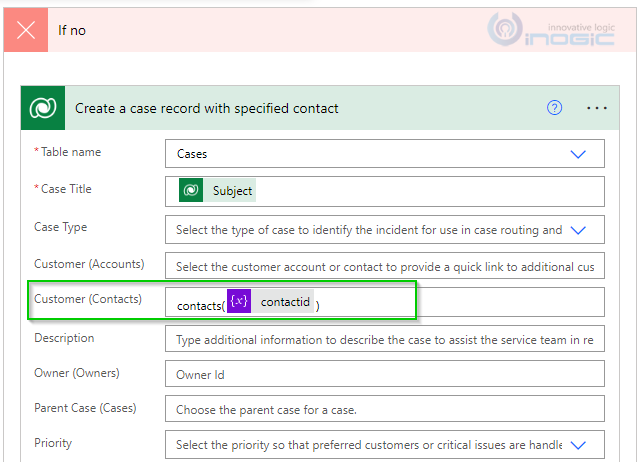Image resolution: width=644 pixels, height=462 pixels.
Task: Click the 'Create a case record' action title
Action: (x=207, y=108)
